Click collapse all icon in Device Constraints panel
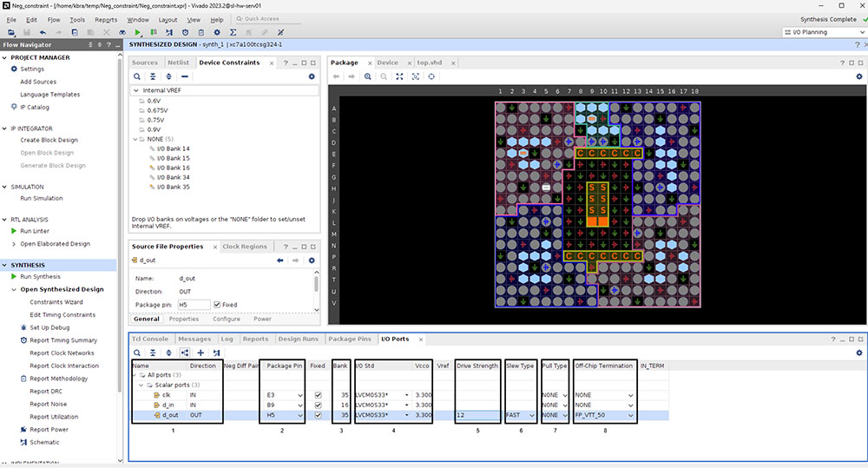 [153, 76]
